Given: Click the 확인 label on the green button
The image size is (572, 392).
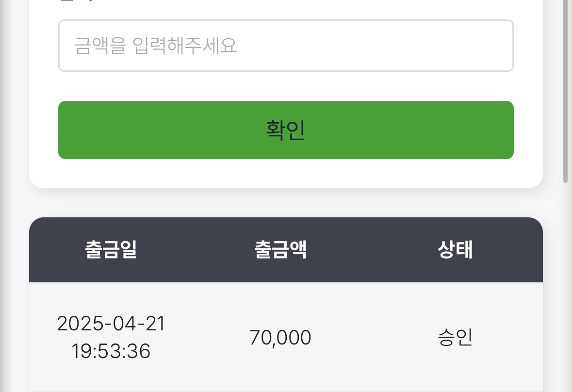Looking at the screenshot, I should (x=285, y=130).
